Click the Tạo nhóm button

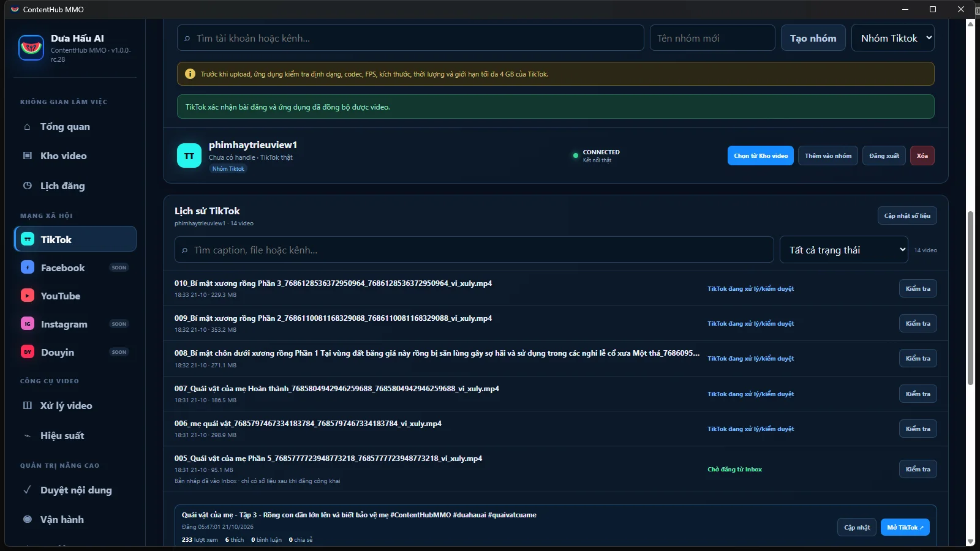pos(813,38)
